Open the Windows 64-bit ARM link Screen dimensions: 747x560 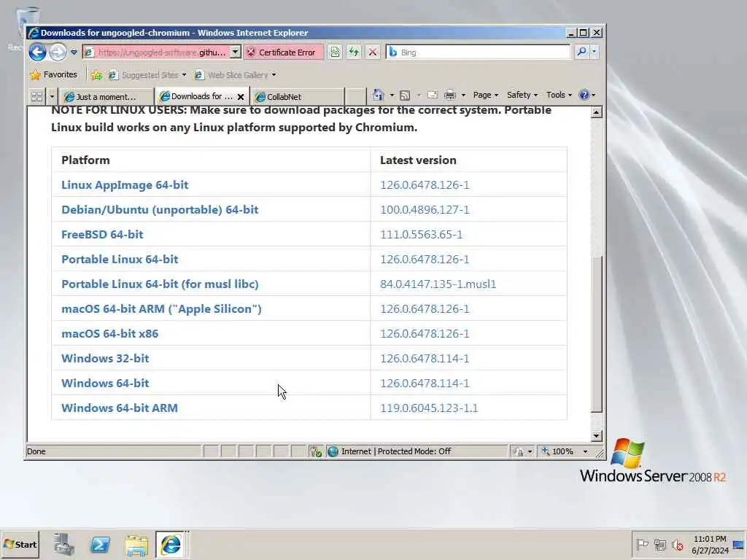coord(120,408)
